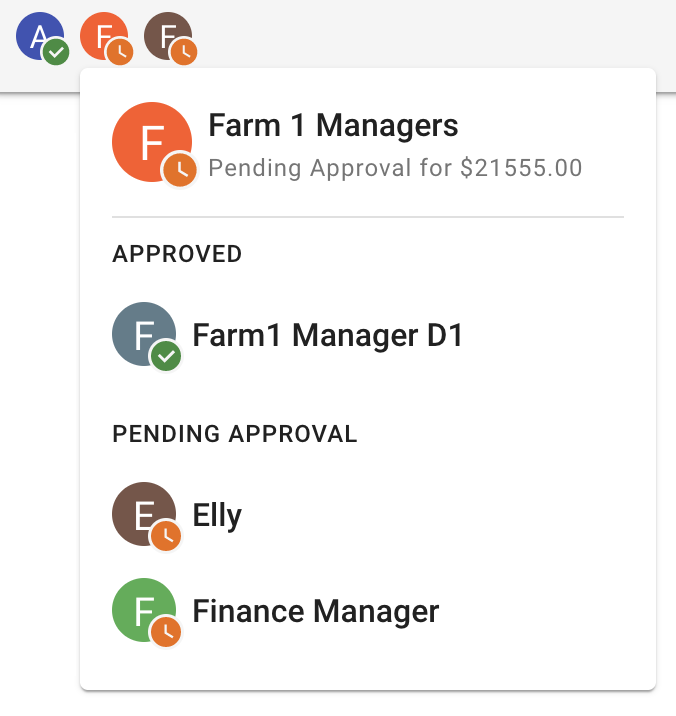676x716 pixels.
Task: Click the clock badge on Farm 1 Managers avatar
Action: click(x=181, y=169)
